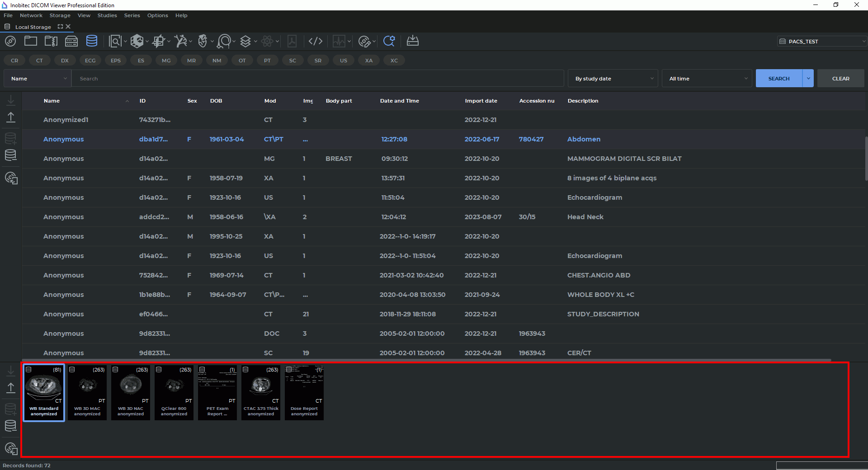Open the Network menu
This screenshot has width=868, height=470.
[31, 15]
